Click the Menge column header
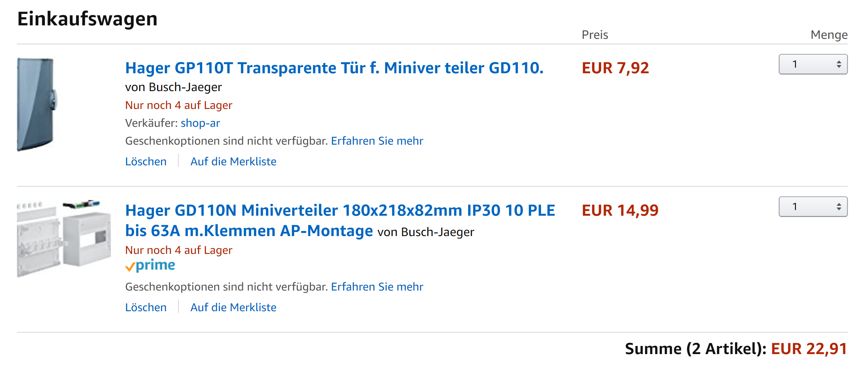The height and width of the screenshot is (376, 868). (829, 35)
